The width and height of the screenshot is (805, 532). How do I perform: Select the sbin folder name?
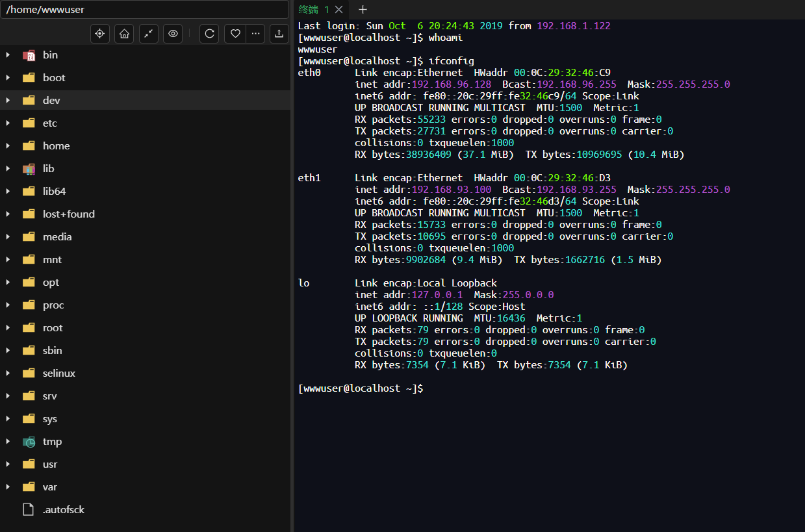point(53,351)
